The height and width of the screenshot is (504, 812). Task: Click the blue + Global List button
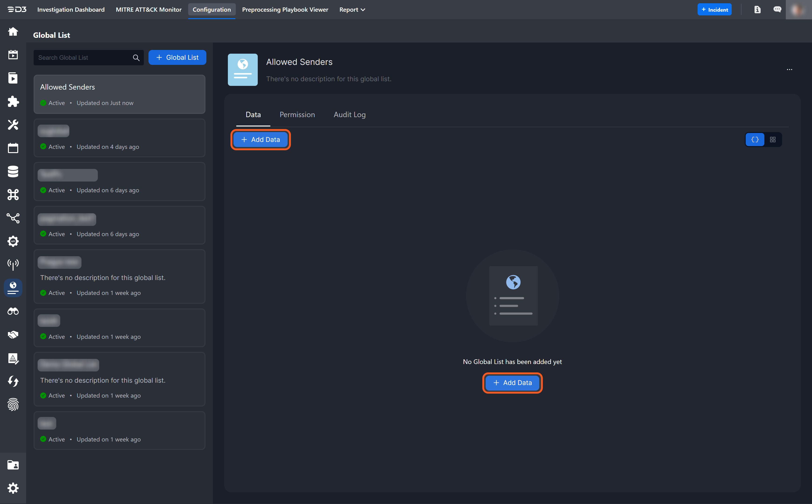point(177,57)
